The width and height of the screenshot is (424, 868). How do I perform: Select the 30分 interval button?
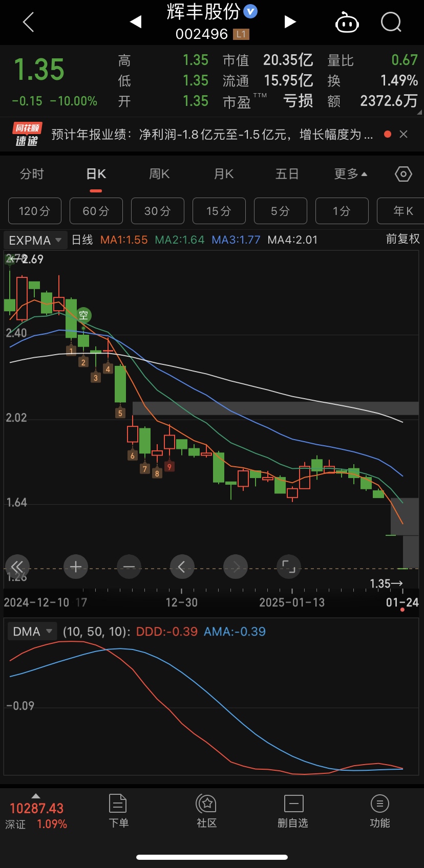point(158,211)
